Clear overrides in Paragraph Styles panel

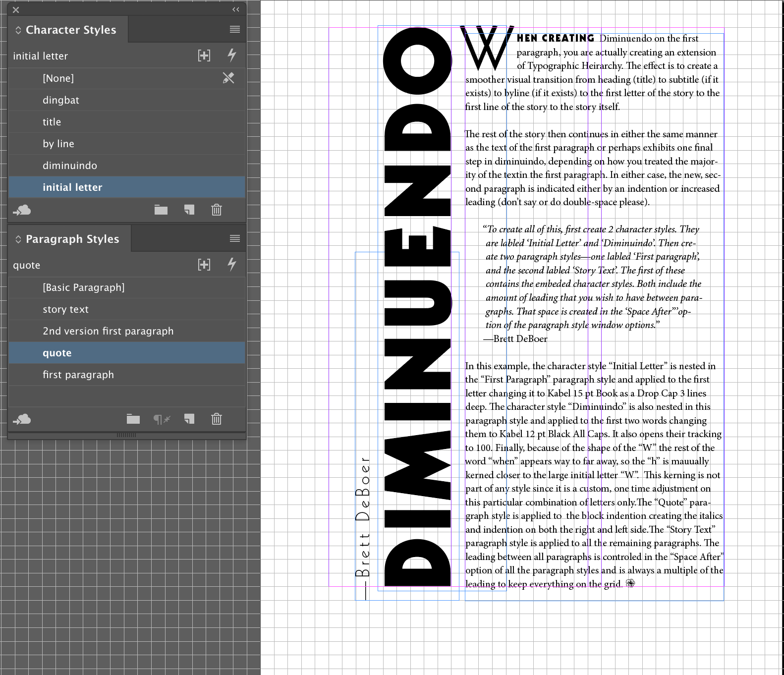tap(161, 419)
